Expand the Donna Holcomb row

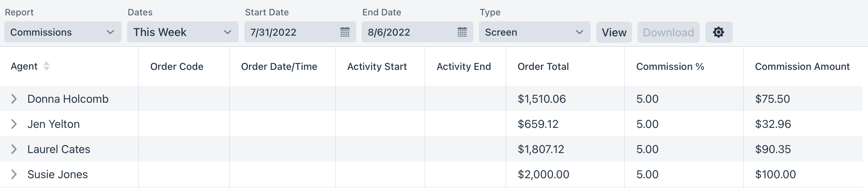click(14, 99)
